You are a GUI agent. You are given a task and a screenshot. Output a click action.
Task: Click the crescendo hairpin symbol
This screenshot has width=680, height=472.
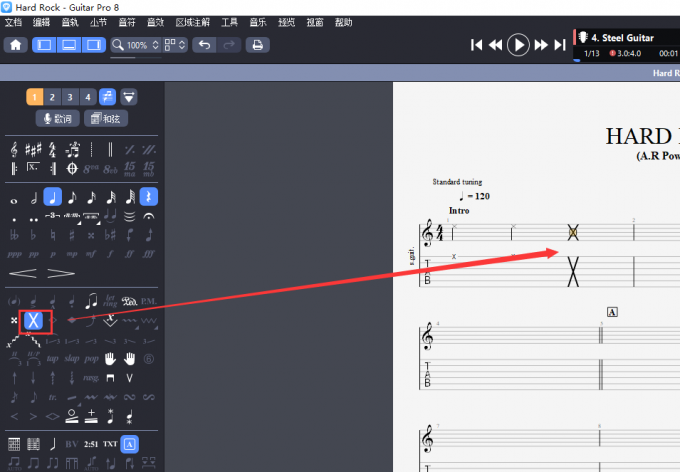[x=24, y=273]
